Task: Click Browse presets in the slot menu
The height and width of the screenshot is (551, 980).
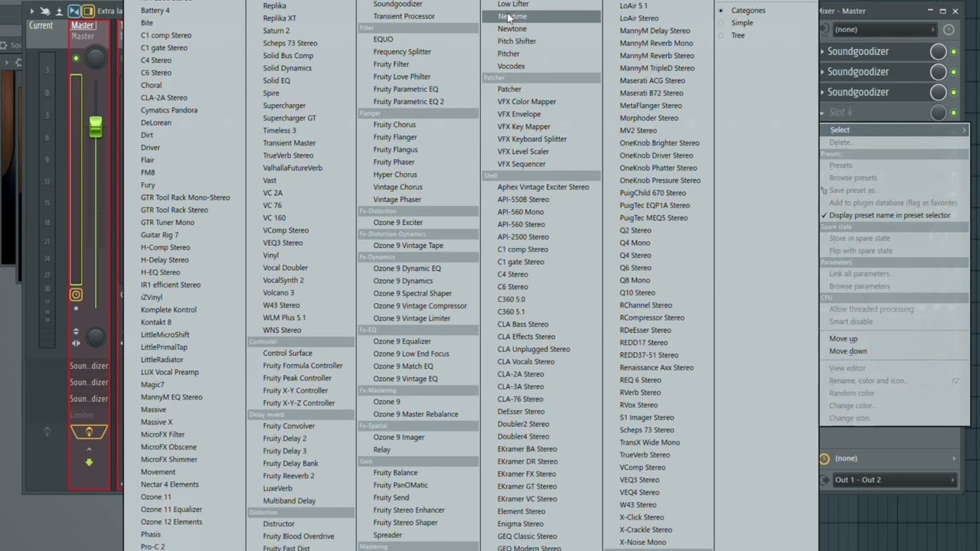Action: click(x=853, y=178)
